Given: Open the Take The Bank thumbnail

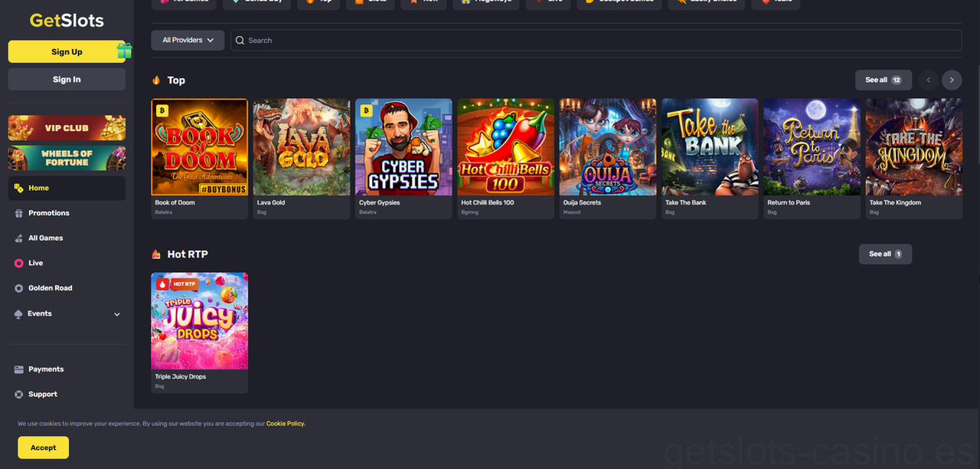Looking at the screenshot, I should 710,146.
